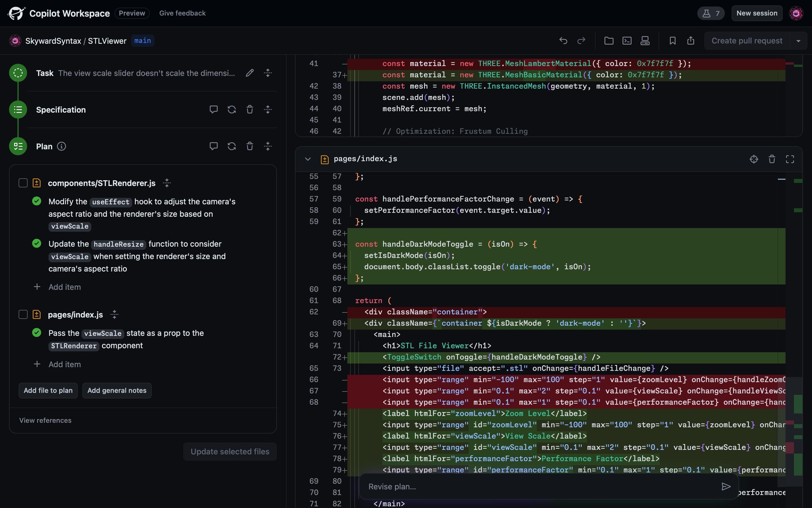Viewport: 812px width, 508px height.
Task: Start a New session
Action: [757, 13]
